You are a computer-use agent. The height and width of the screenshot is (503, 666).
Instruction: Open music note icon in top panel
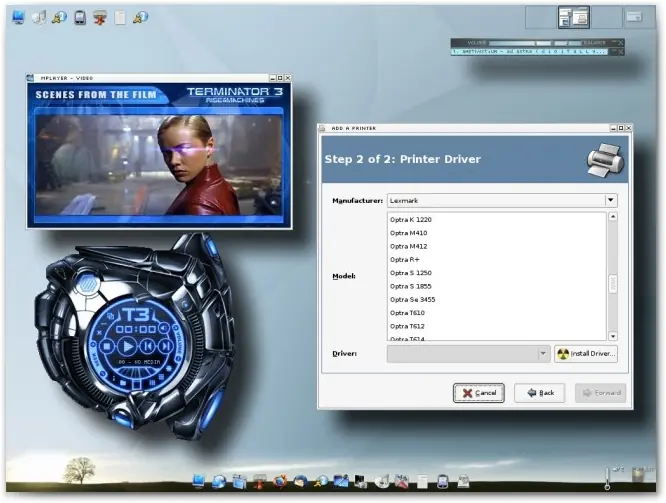coord(39,17)
